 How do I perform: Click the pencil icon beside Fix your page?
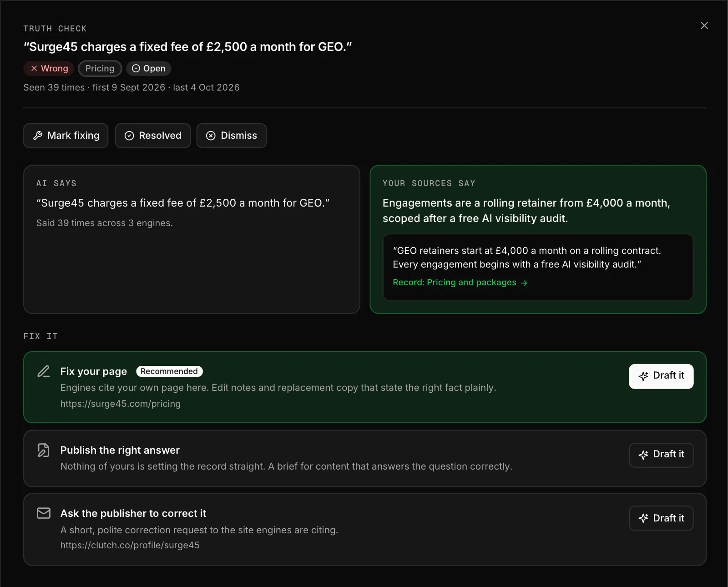click(x=43, y=371)
